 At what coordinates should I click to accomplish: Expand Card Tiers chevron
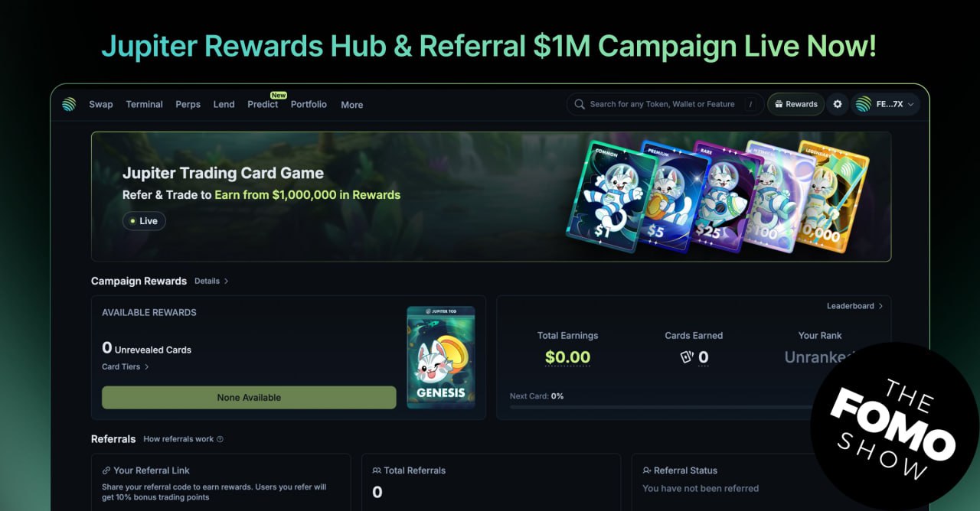point(146,366)
